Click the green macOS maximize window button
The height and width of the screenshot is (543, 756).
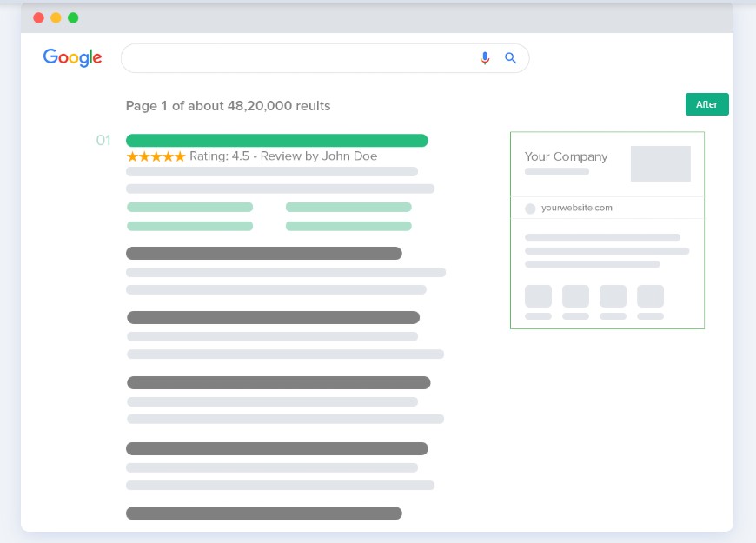[73, 17]
